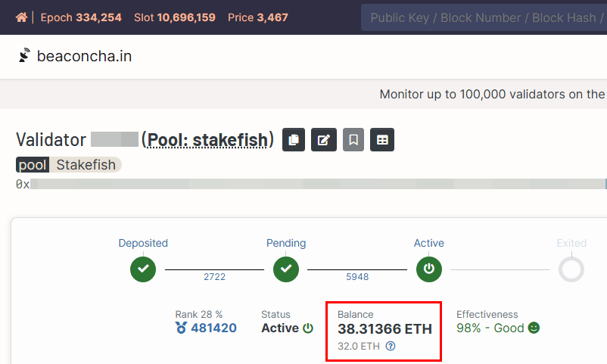Click the Exited empty circle step
Screen dimensions: 607x364
[x=571, y=269]
